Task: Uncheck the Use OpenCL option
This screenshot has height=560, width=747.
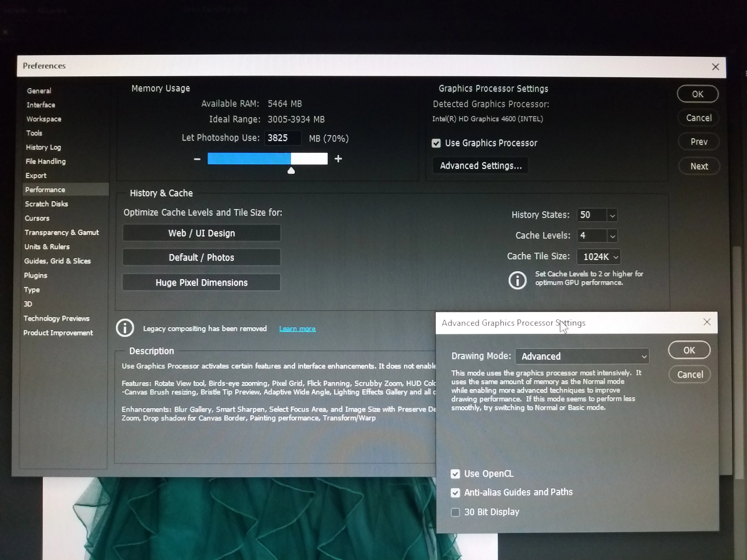Action: pyautogui.click(x=455, y=474)
